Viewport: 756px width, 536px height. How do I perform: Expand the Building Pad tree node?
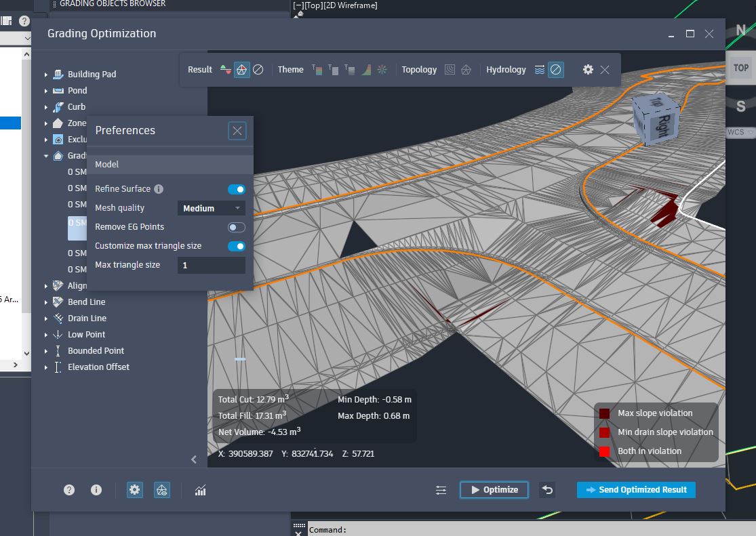(46, 75)
